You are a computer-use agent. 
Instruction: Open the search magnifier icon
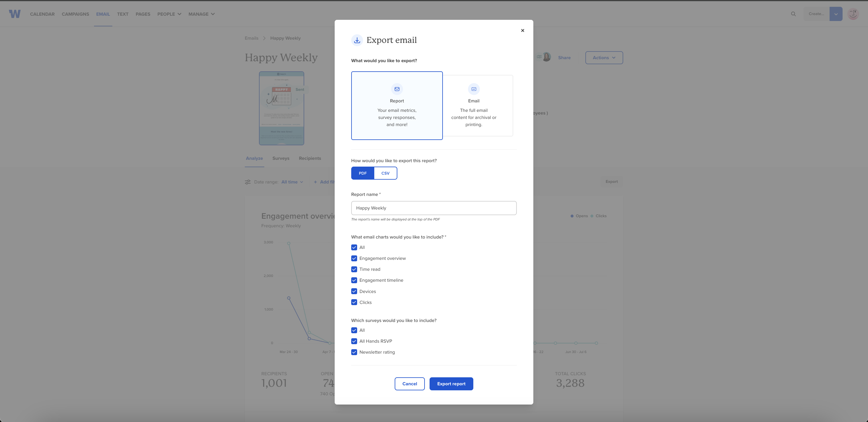793,14
